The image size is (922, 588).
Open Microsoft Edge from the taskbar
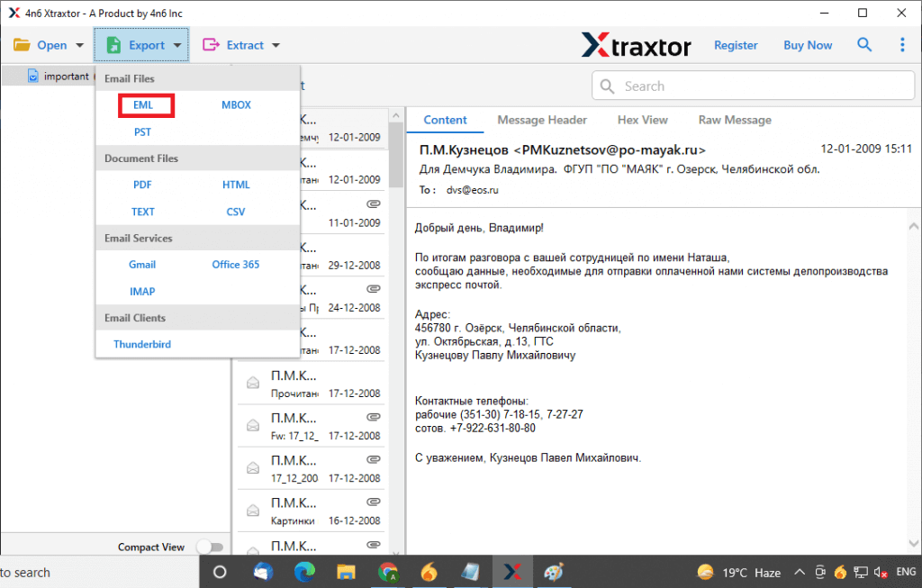pyautogui.click(x=304, y=572)
